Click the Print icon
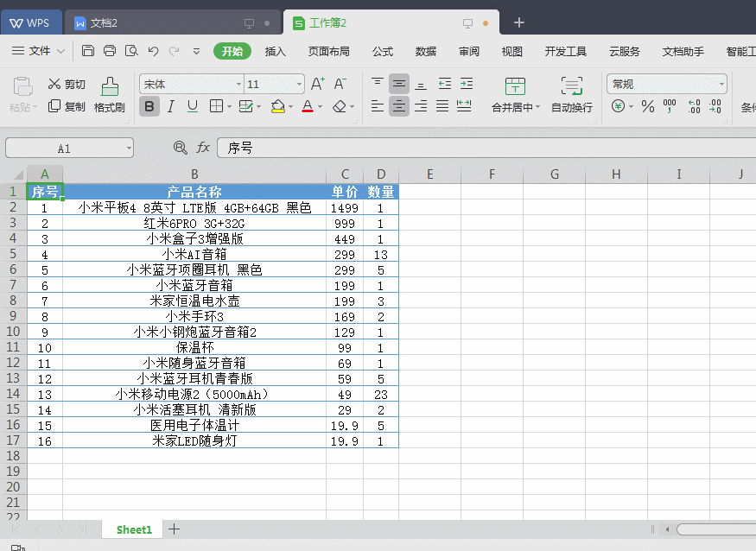Image resolution: width=756 pixels, height=551 pixels. click(110, 51)
